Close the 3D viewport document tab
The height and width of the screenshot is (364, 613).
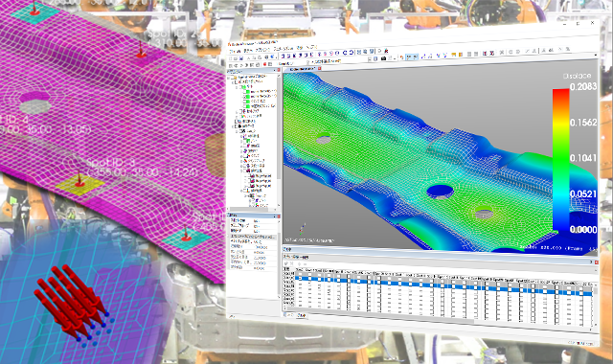tap(319, 68)
